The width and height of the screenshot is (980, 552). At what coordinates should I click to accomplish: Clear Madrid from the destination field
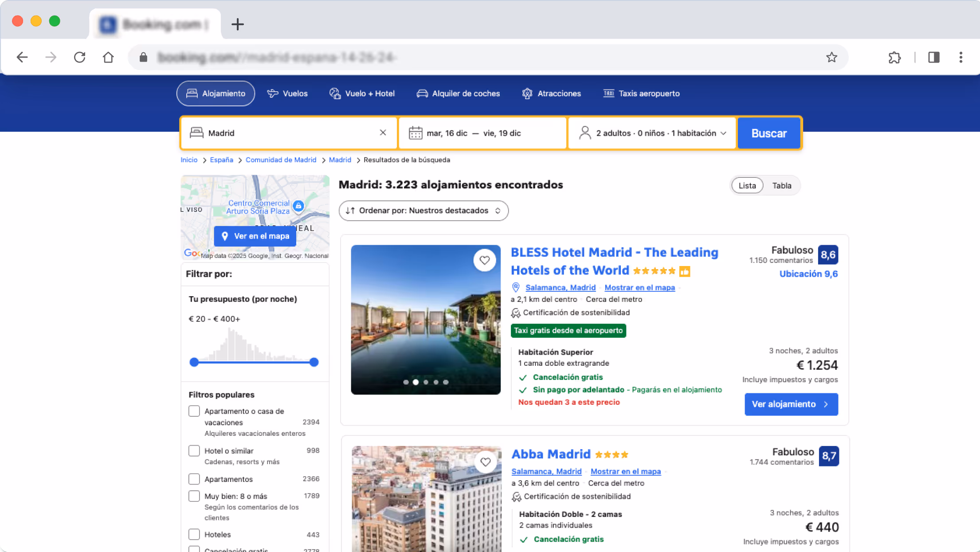click(x=382, y=133)
